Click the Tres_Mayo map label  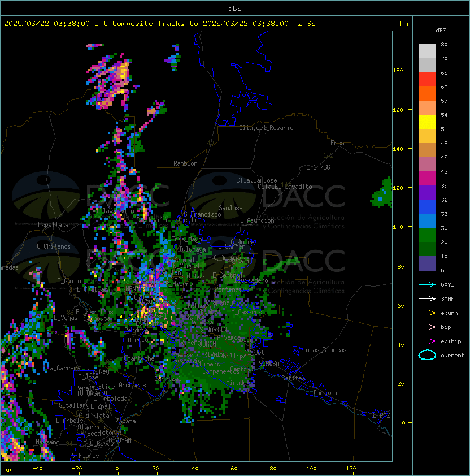click(186, 239)
